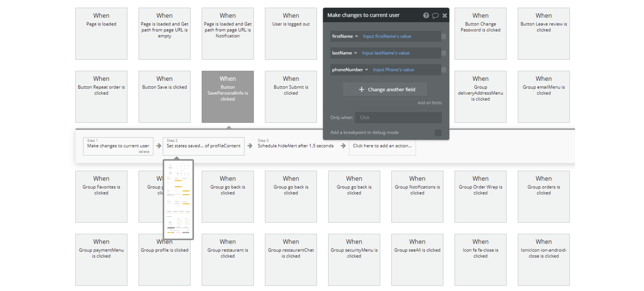Open the help question mark icon

(x=426, y=15)
